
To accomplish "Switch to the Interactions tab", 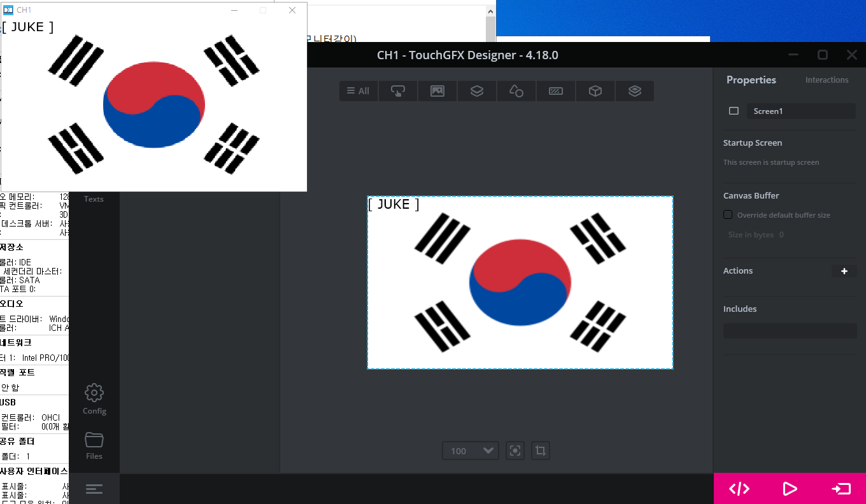I will click(x=827, y=80).
